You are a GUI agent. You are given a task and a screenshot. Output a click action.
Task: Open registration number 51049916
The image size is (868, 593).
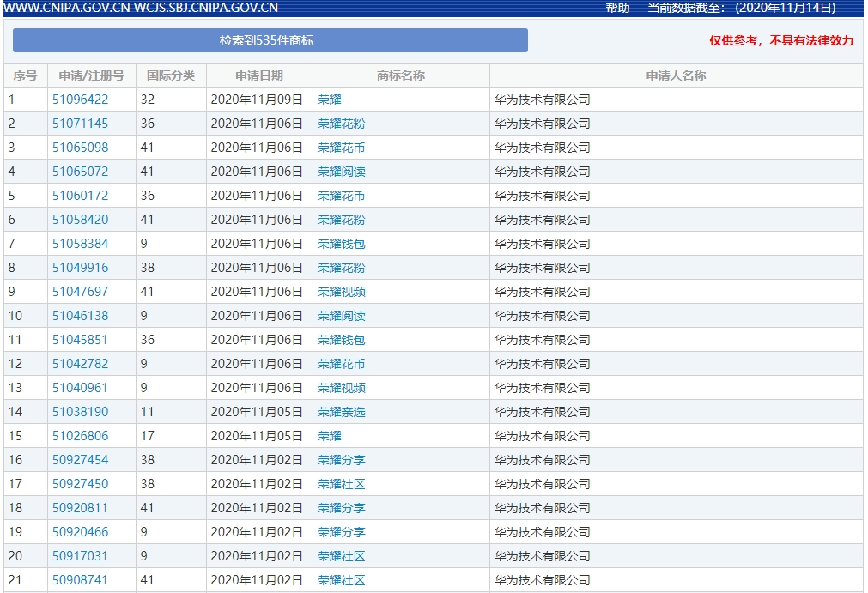point(80,268)
